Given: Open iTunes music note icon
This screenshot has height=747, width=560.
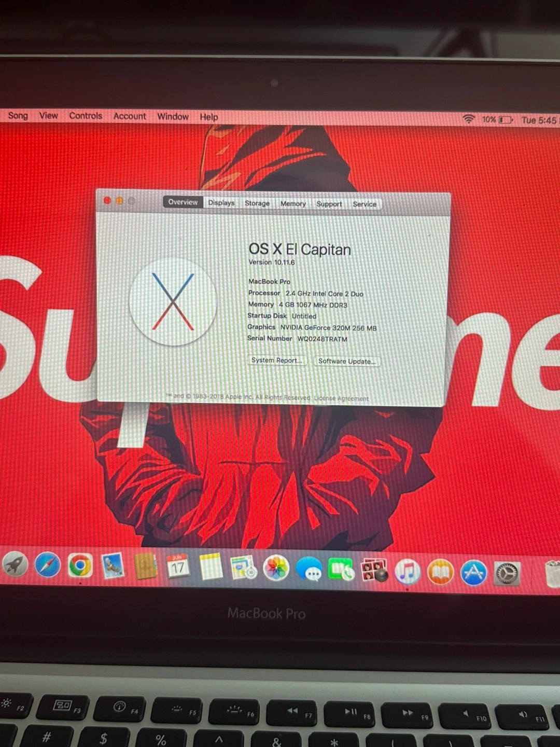Looking at the screenshot, I should click(x=408, y=572).
